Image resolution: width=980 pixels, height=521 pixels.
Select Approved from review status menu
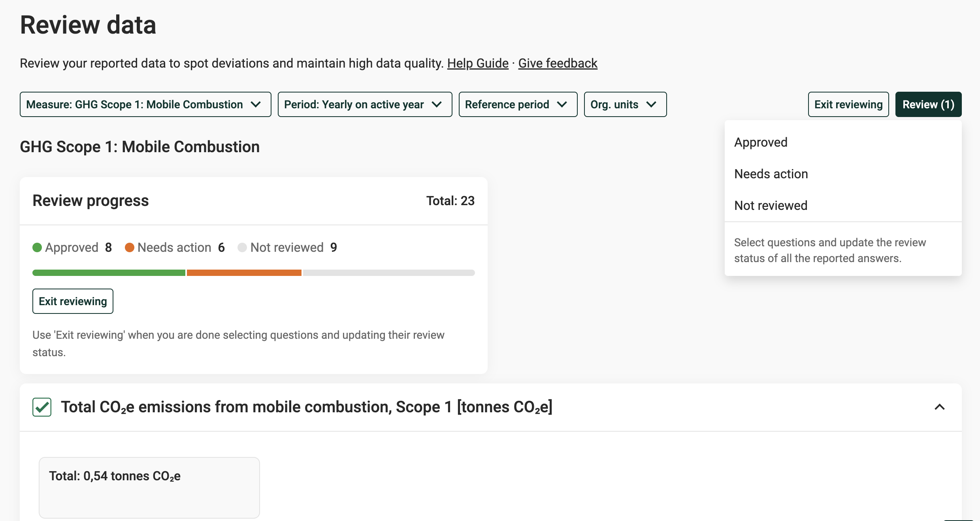761,142
